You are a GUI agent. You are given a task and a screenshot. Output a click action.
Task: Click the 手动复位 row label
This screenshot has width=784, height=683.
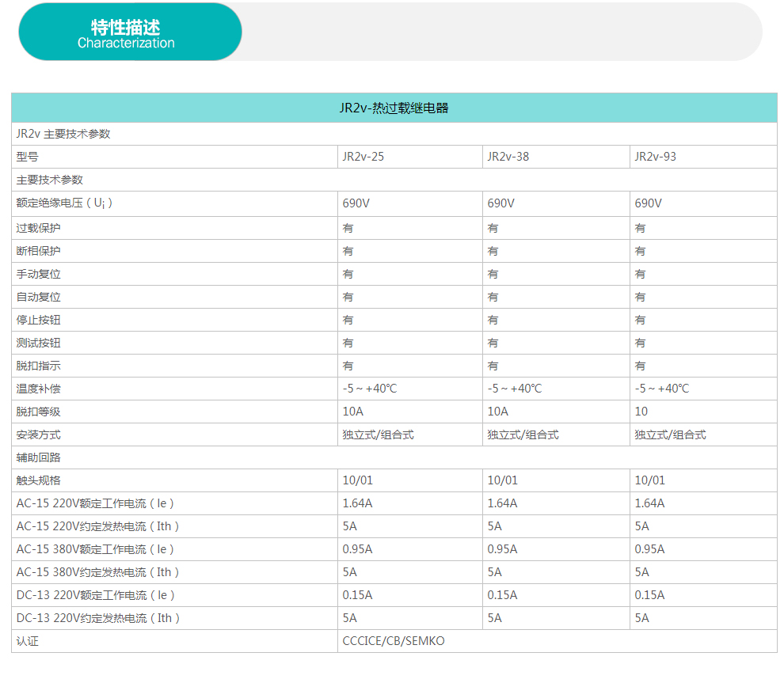38,275
